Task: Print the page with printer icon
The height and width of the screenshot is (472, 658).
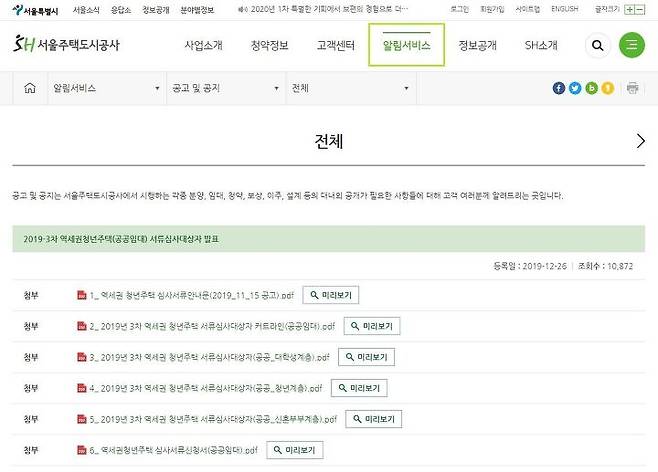Action: [x=632, y=88]
